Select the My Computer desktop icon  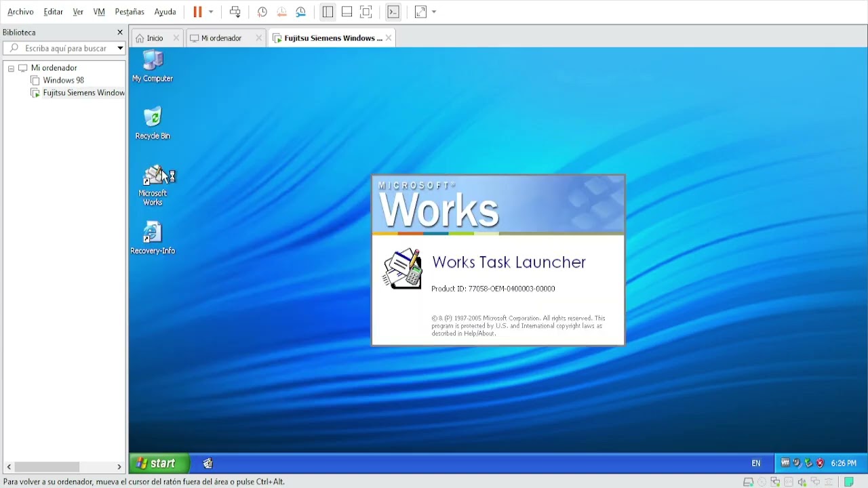click(x=153, y=66)
